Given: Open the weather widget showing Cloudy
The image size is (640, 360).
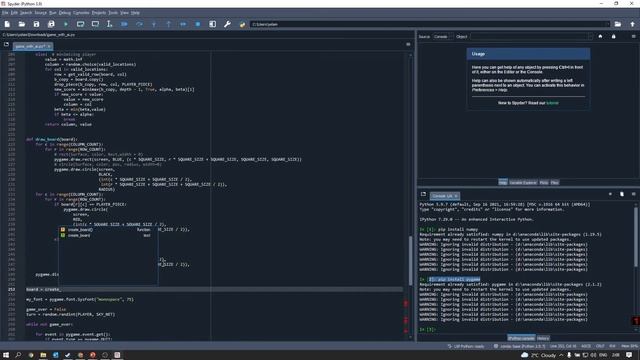Looking at the screenshot, I should 538,355.
